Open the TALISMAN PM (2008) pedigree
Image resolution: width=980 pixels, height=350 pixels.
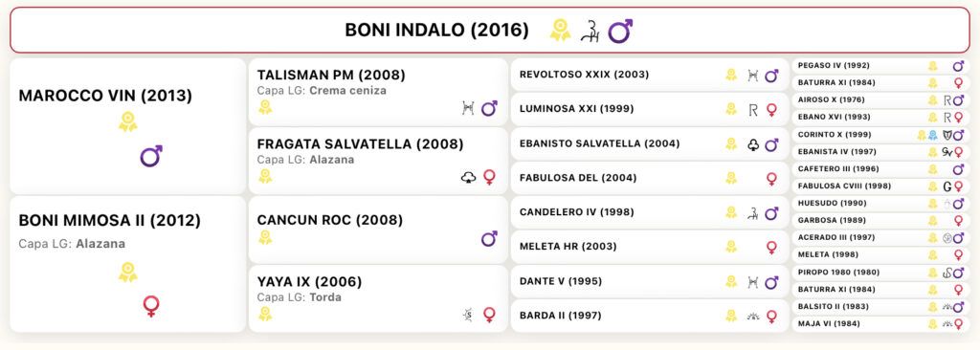[378, 93]
